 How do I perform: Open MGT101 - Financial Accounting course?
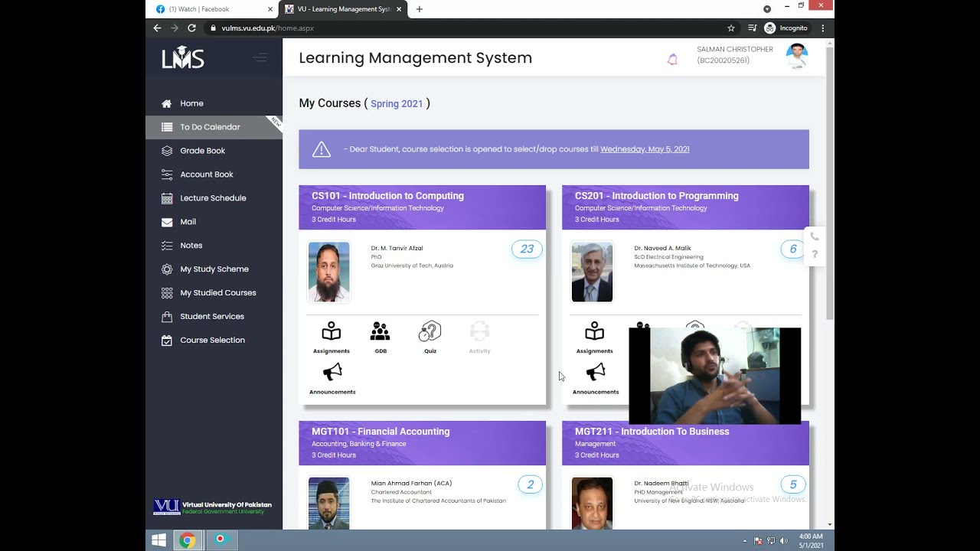tap(381, 432)
